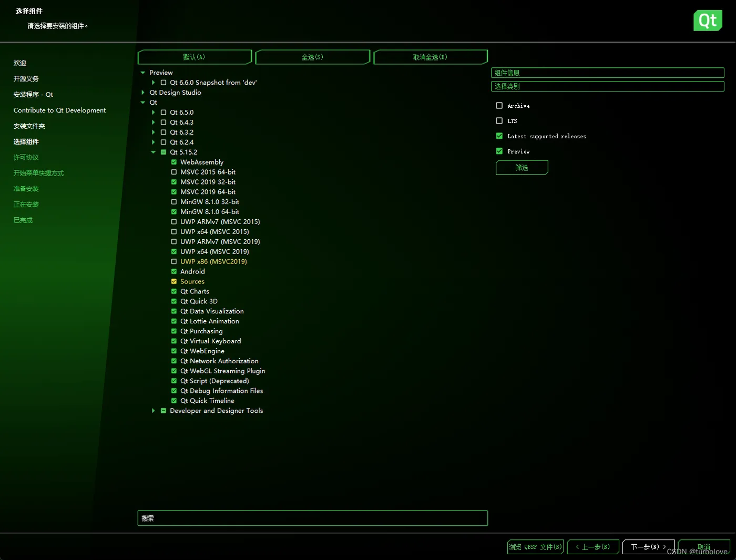This screenshot has height=560, width=736.
Task: Click the 筛选 filter button
Action: pyautogui.click(x=522, y=168)
